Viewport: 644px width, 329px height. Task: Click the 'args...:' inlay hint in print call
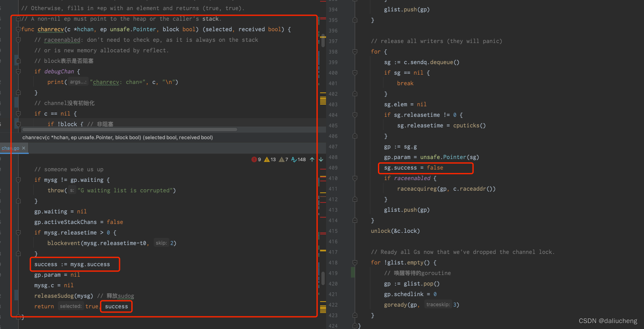(78, 82)
